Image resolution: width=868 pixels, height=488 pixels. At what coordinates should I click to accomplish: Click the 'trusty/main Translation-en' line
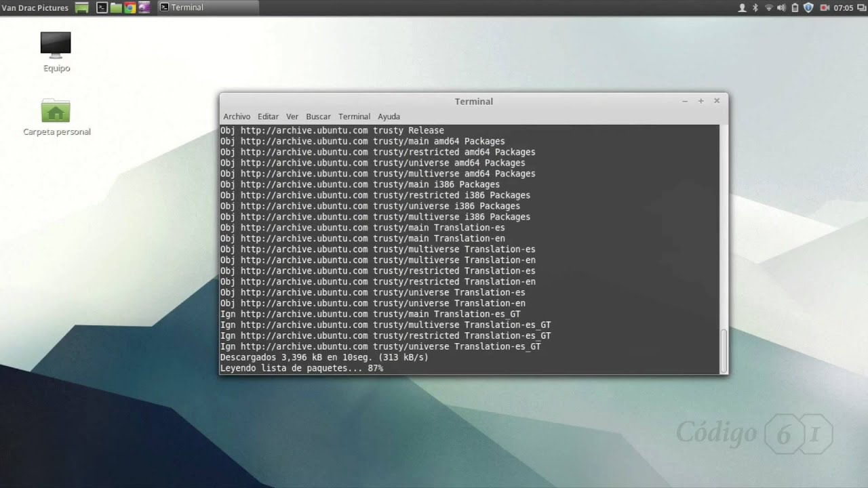[x=363, y=239]
